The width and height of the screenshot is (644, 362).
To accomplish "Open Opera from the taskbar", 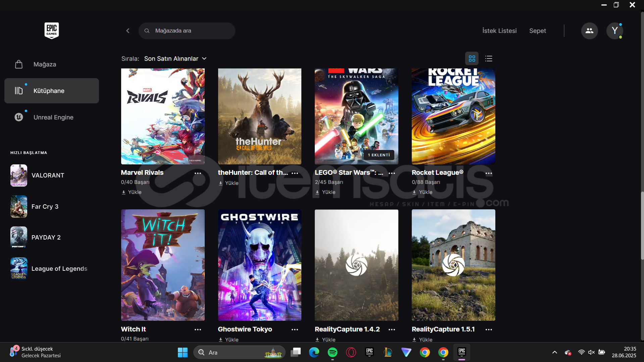I will (x=351, y=352).
